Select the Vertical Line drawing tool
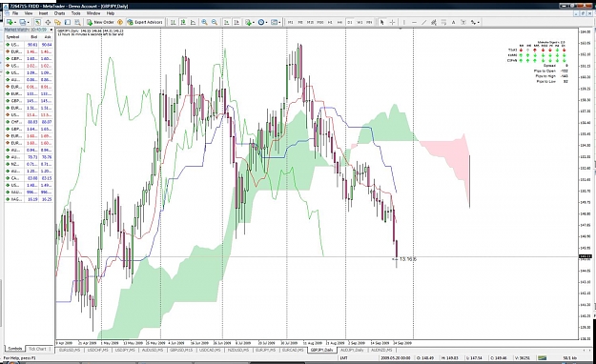This screenshot has height=364, width=596. pyautogui.click(x=404, y=23)
